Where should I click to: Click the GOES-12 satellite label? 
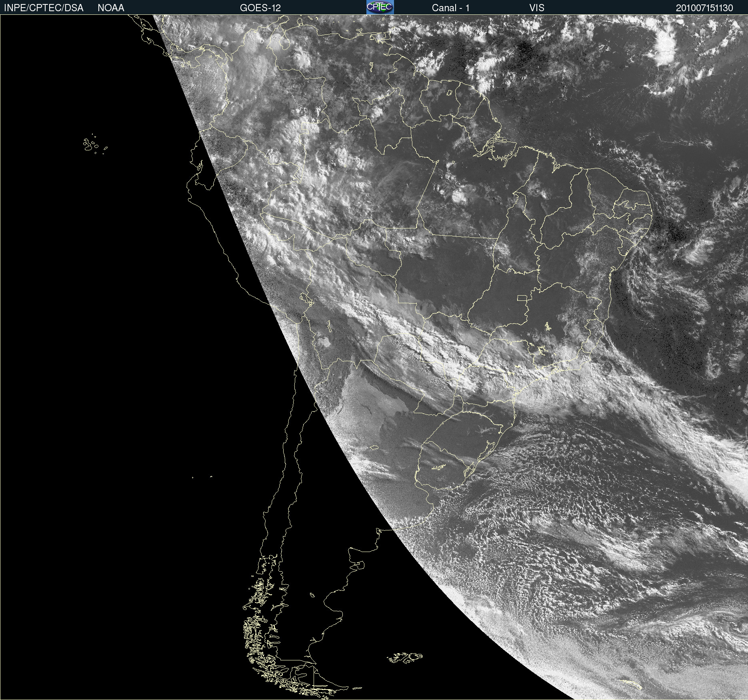(x=260, y=8)
